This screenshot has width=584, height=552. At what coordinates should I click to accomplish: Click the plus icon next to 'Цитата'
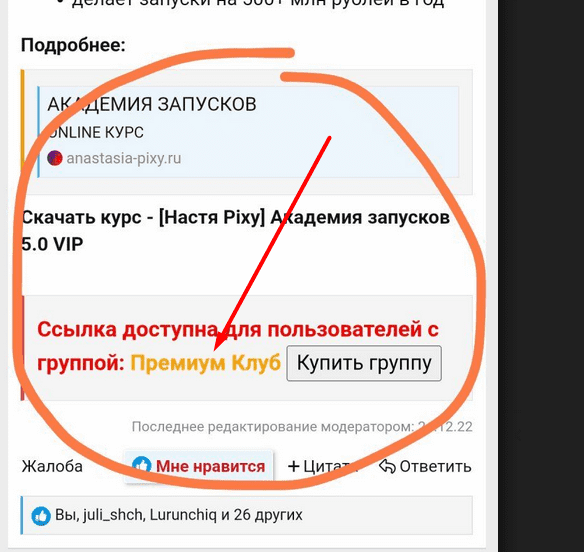pos(294,466)
